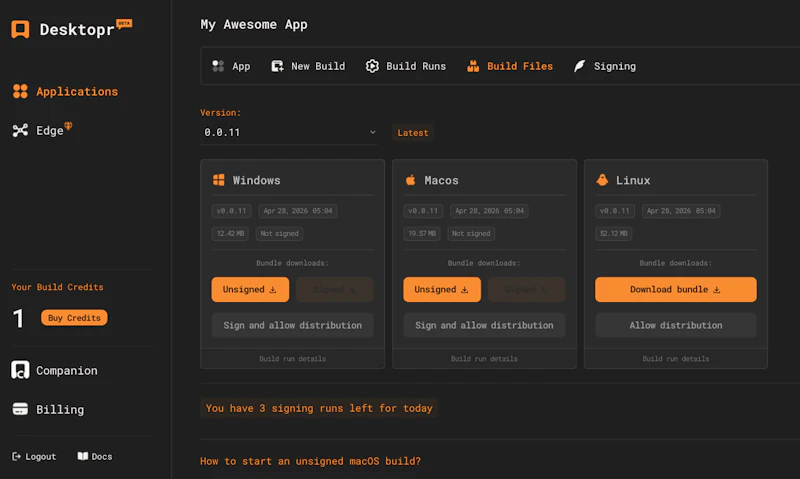This screenshot has height=479, width=800.
Task: Click the Windows logo icon on card
Action: [219, 180]
